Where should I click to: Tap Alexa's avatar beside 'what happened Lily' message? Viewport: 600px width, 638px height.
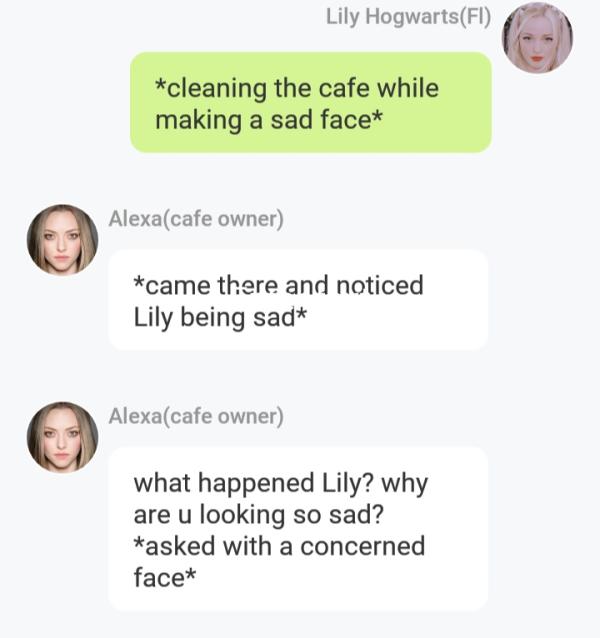click(x=62, y=437)
